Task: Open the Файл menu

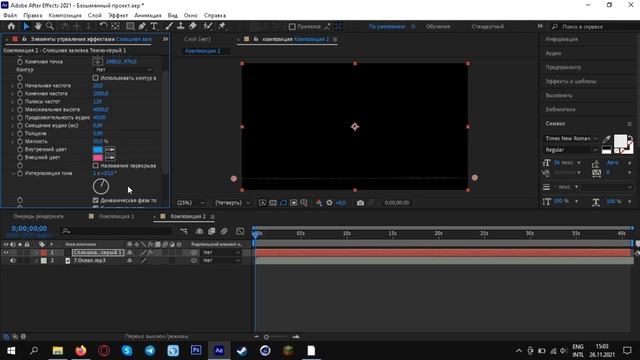Action: coord(10,15)
